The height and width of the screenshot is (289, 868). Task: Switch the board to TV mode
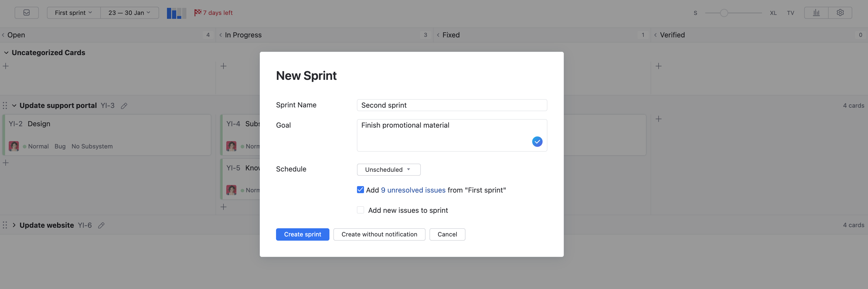click(790, 12)
